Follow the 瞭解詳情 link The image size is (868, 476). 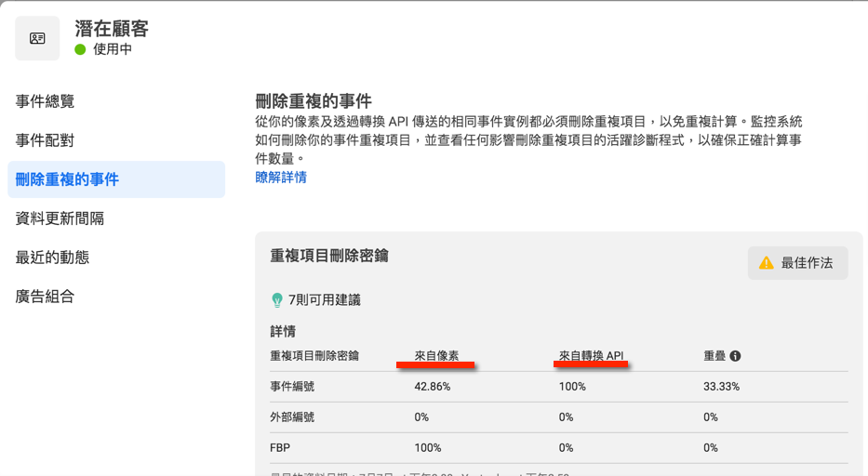(281, 177)
